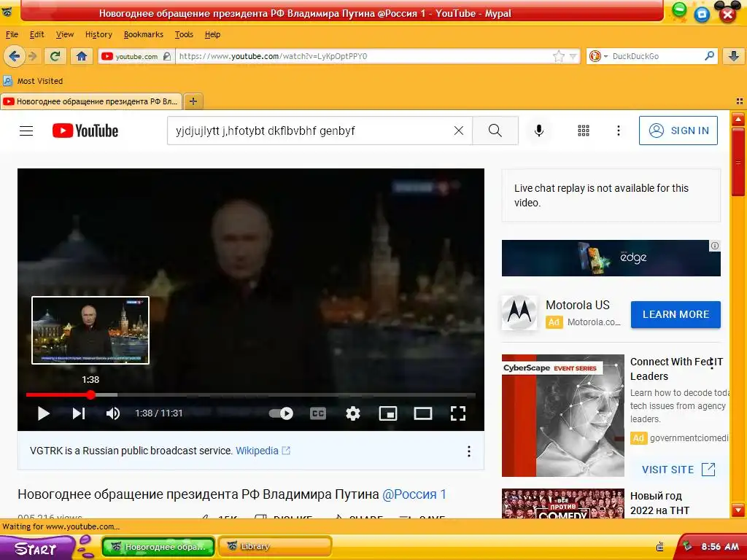Click into the YouTube search field
The image size is (747, 560).
(x=309, y=131)
